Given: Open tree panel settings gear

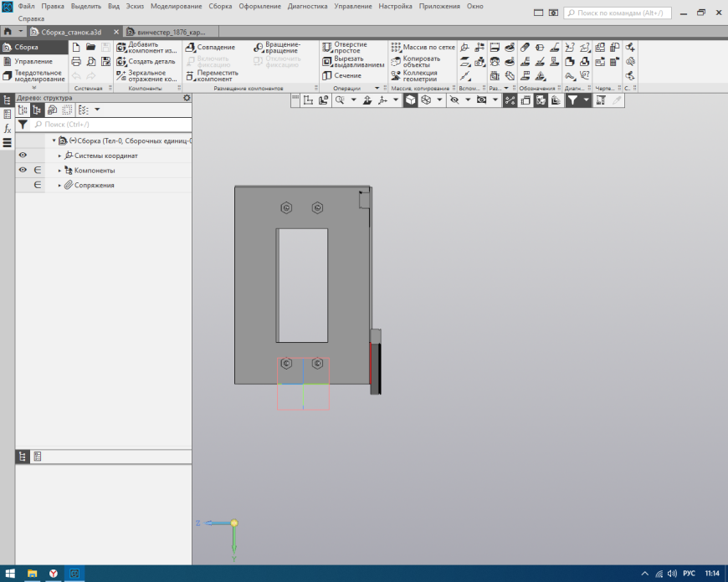Looking at the screenshot, I should pyautogui.click(x=187, y=98).
